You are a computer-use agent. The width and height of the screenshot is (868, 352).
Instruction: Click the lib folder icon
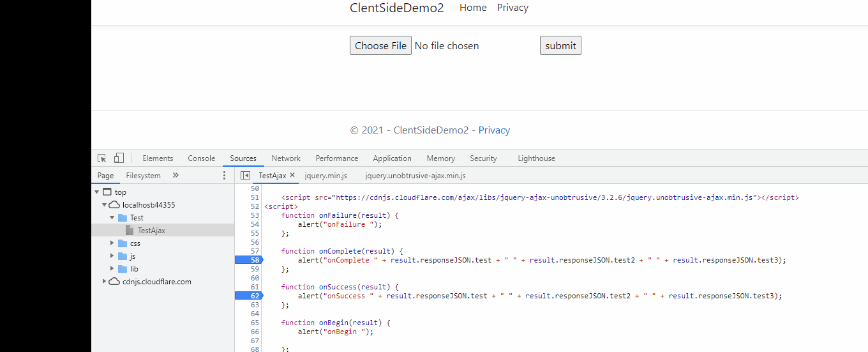coord(123,268)
